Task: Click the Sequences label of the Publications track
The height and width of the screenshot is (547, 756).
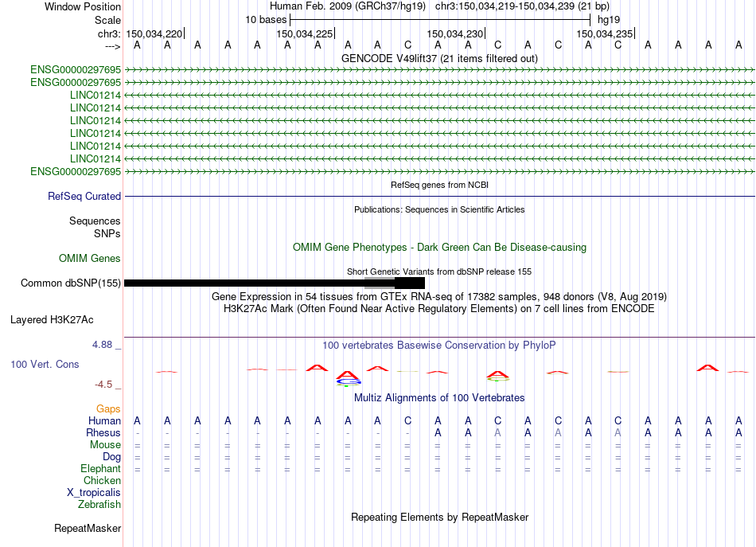Action: point(95,221)
